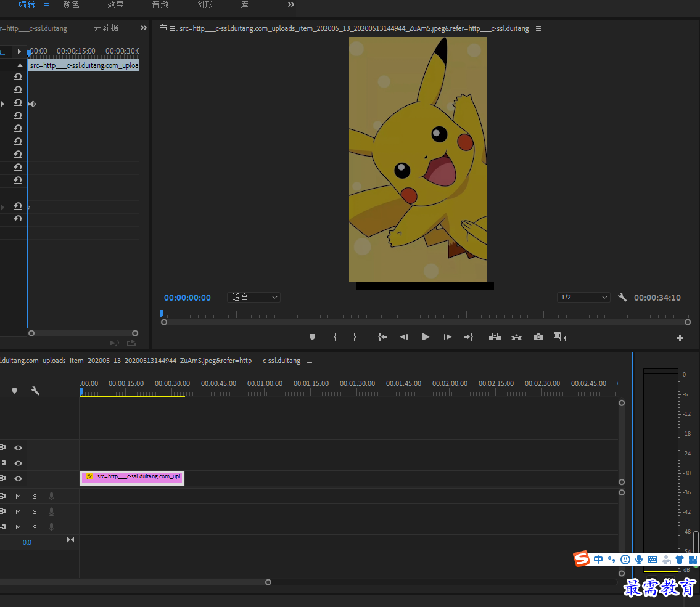The height and width of the screenshot is (607, 700).
Task: Export frame with camera icon
Action: (x=538, y=337)
